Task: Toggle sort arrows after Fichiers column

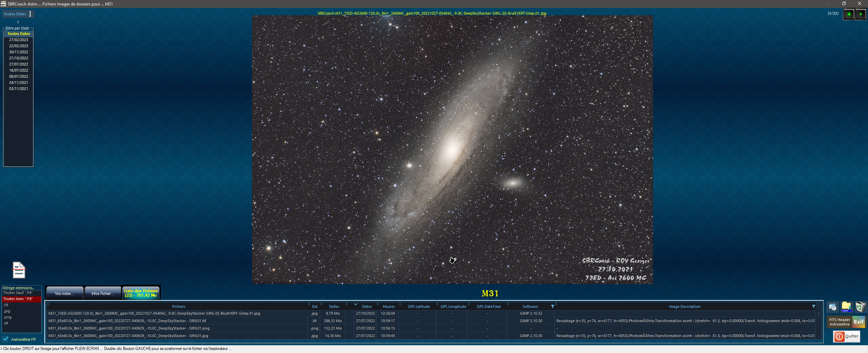Action: coord(309,304)
